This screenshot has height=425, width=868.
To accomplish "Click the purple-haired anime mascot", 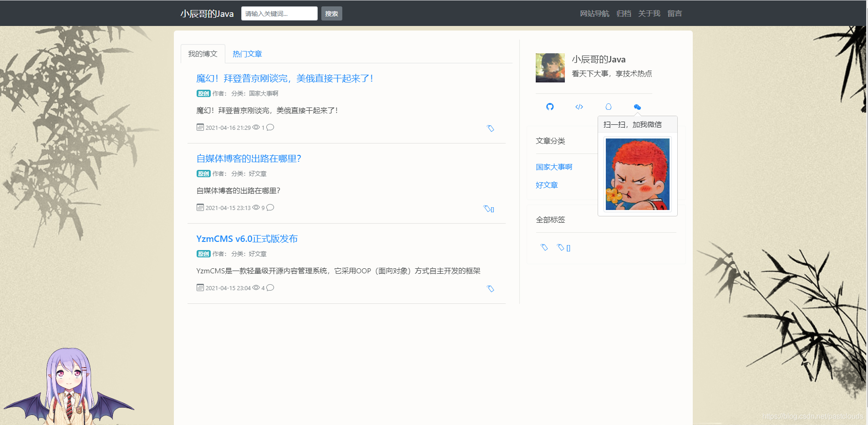I will point(68,386).
